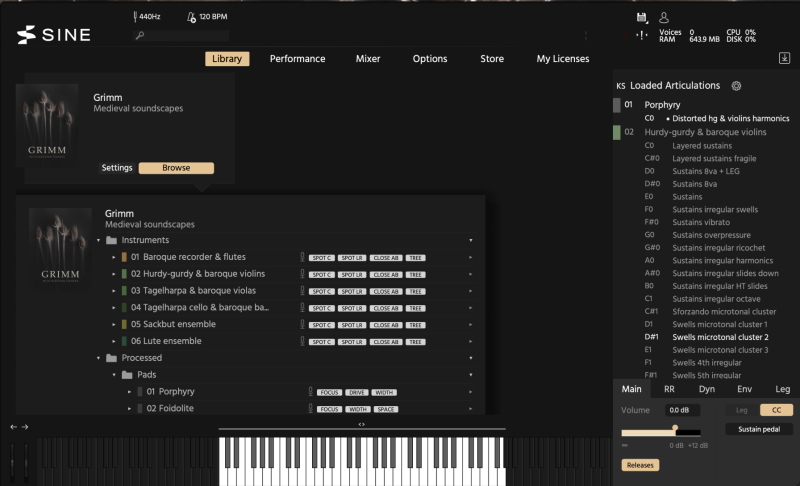This screenshot has width=800, height=486.
Task: Click the Grimm library cover thumbnail
Action: click(x=47, y=125)
